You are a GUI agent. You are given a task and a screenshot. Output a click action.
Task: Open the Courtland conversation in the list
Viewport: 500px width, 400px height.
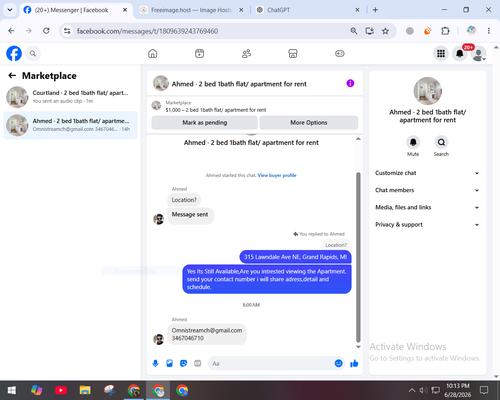tap(70, 97)
